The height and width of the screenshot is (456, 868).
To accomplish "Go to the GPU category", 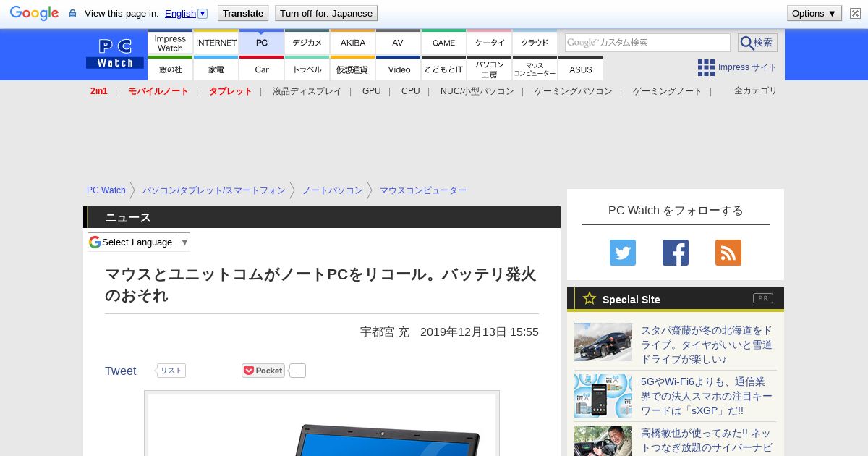I will (x=372, y=91).
